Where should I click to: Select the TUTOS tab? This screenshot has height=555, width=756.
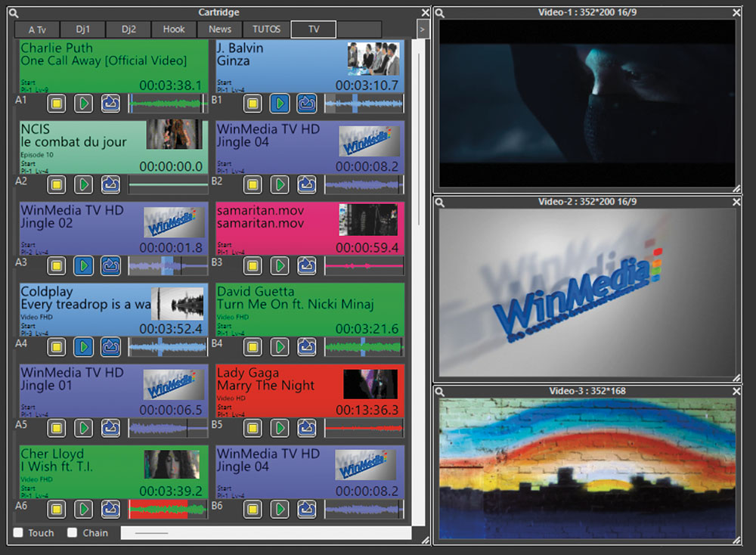[x=266, y=29]
